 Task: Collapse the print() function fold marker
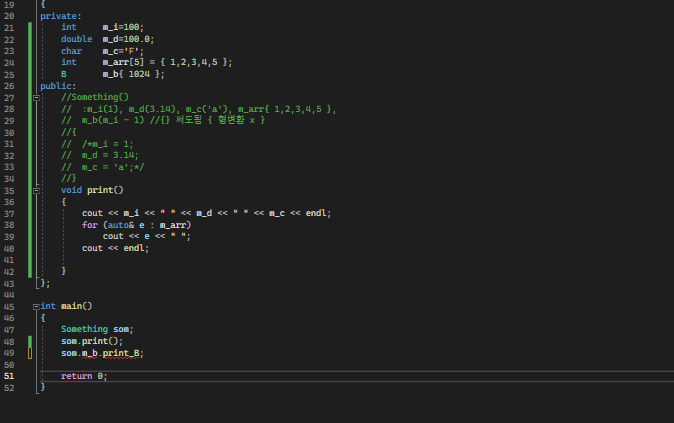click(37, 189)
